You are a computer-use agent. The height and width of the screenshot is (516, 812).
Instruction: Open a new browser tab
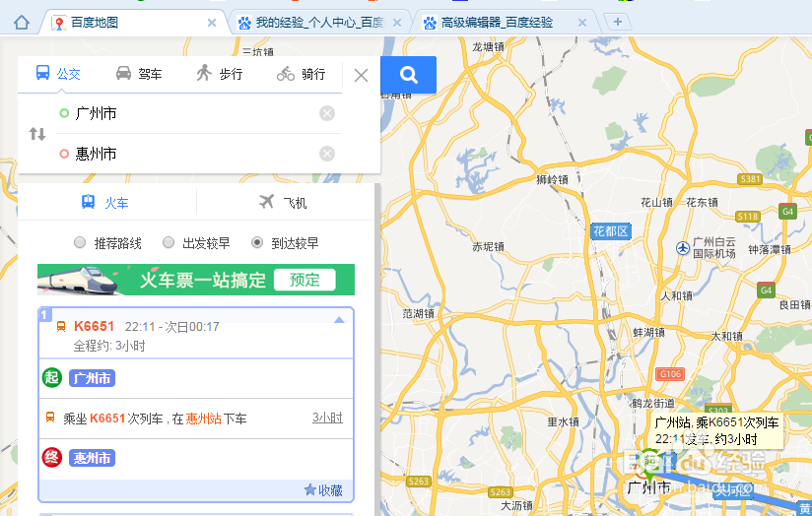[x=618, y=22]
